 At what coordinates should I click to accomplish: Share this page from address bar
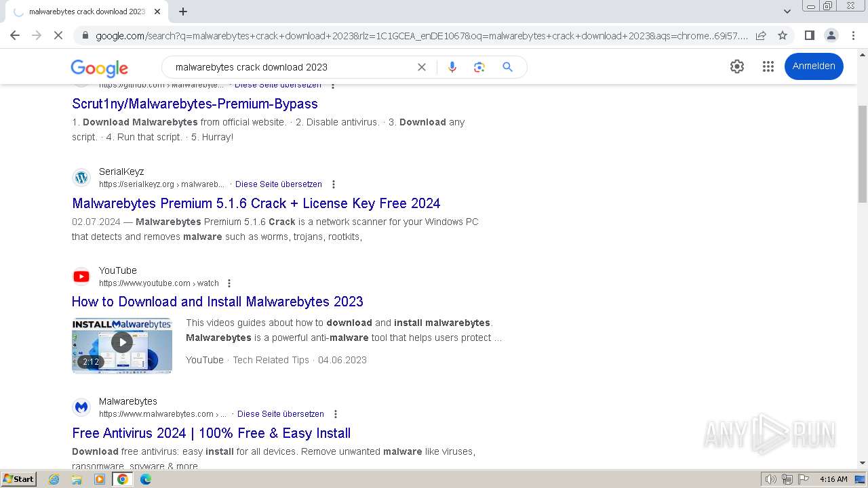coord(761,35)
